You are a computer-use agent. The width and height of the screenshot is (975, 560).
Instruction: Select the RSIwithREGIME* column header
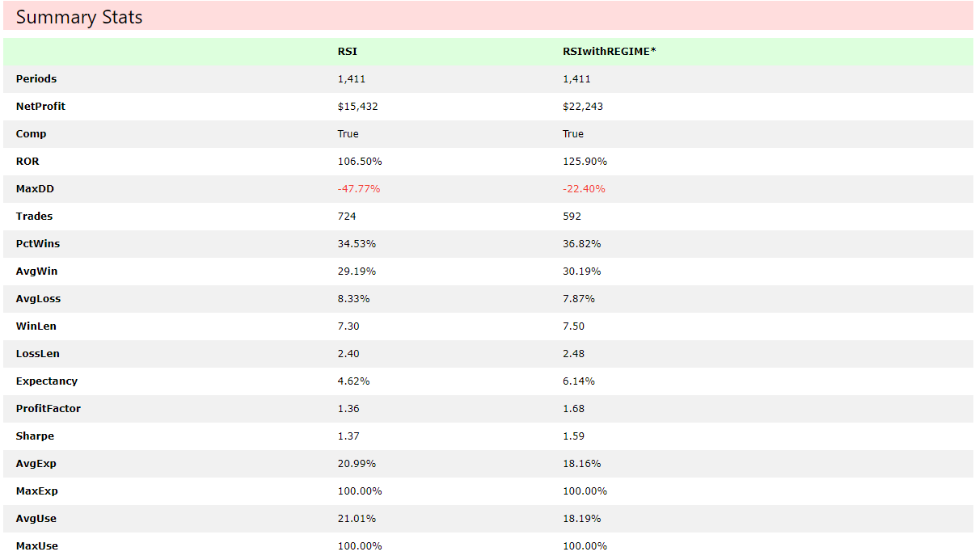point(610,52)
